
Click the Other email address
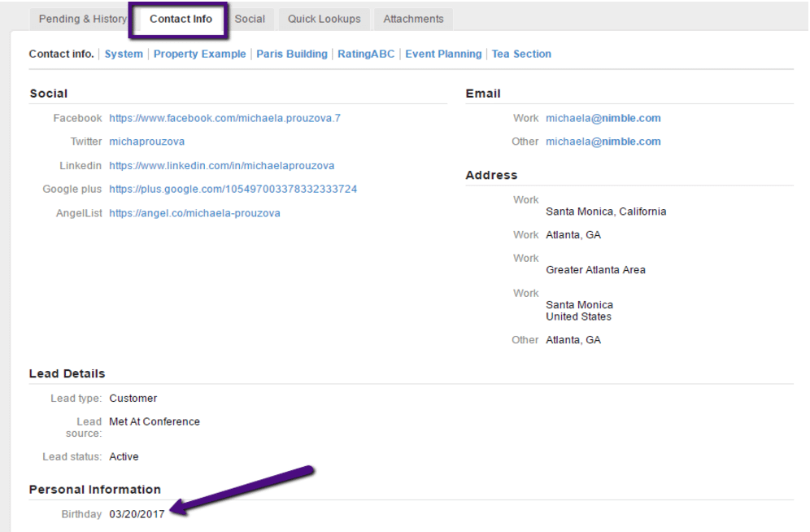pos(603,142)
